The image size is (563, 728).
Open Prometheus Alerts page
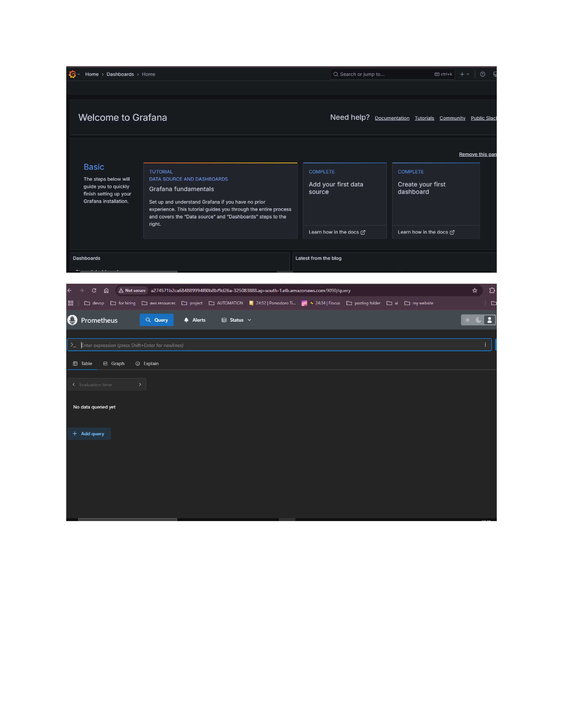[195, 320]
